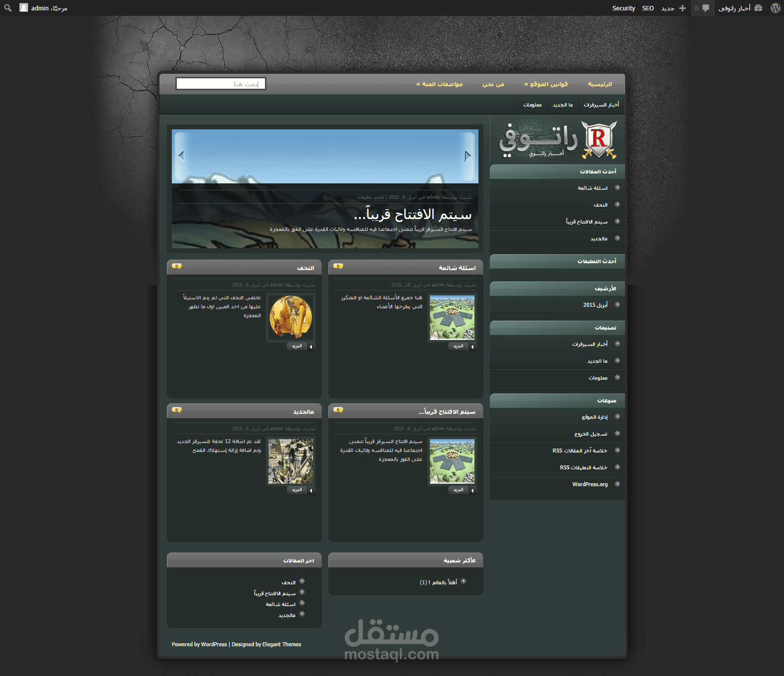Click the إبحث هنا search field
This screenshot has width=784, height=676.
pos(221,84)
